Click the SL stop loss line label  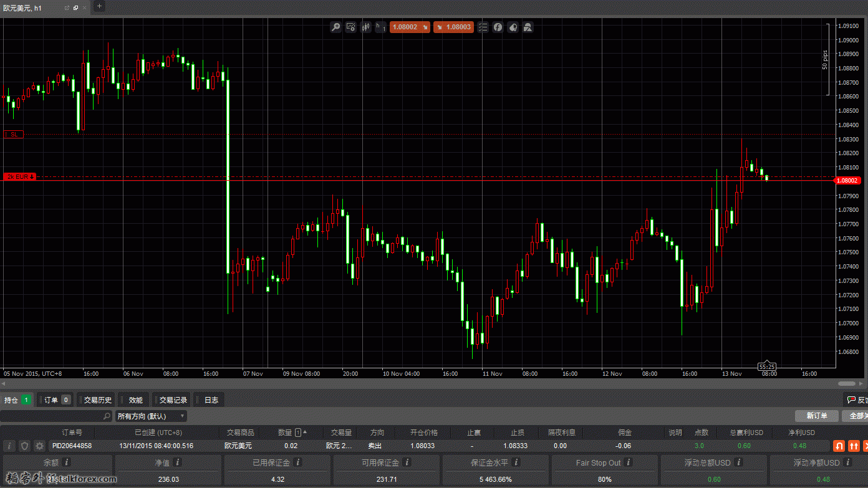(x=13, y=134)
